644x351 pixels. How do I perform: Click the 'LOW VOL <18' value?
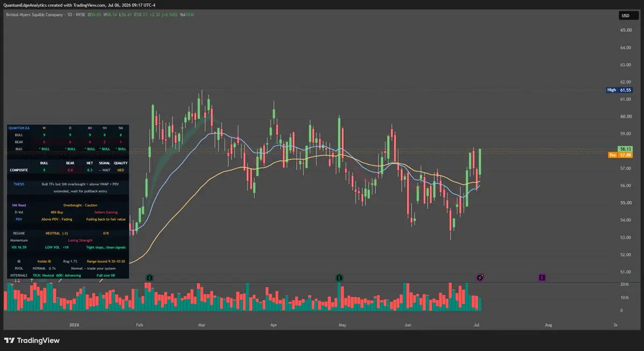[x=57, y=247]
